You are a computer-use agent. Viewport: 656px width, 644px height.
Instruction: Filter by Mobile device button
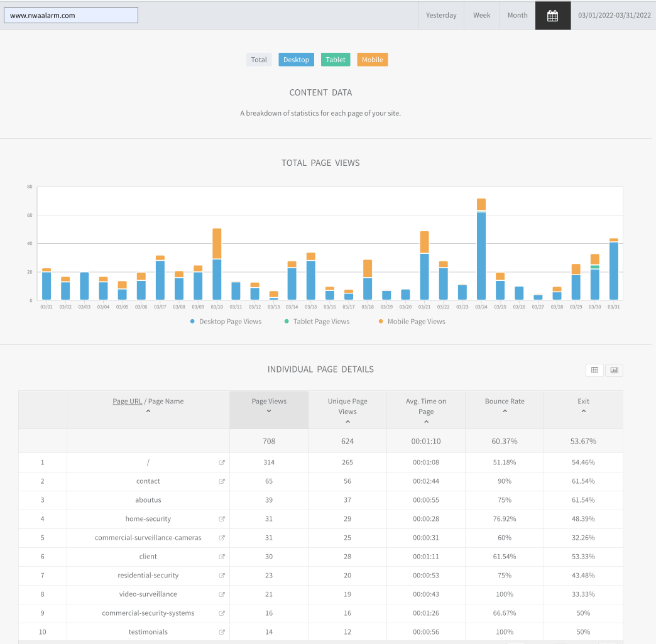[x=372, y=60]
